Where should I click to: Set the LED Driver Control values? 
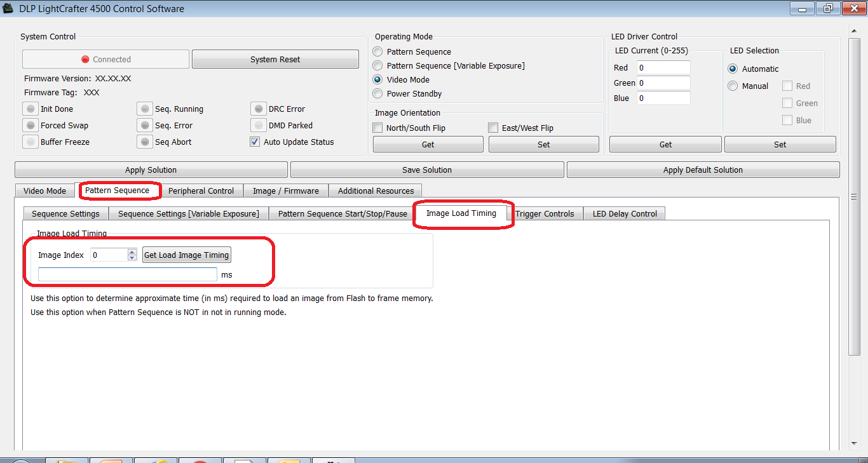[x=780, y=144]
